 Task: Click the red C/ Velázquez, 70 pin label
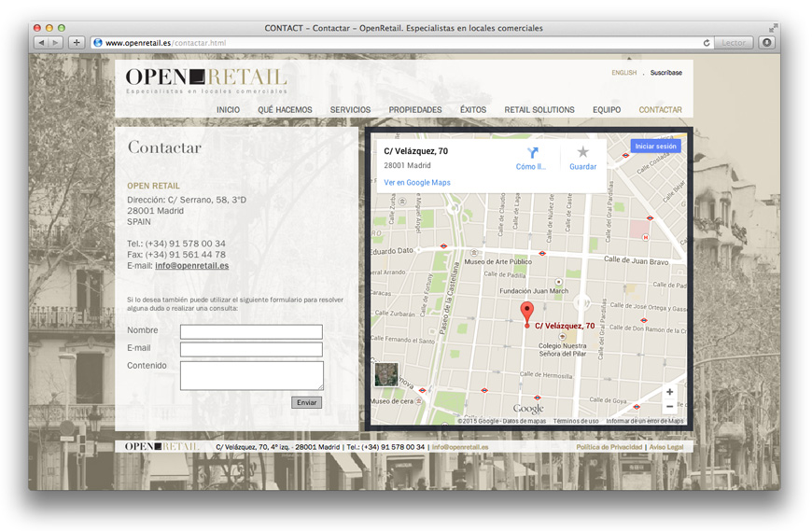tap(565, 326)
